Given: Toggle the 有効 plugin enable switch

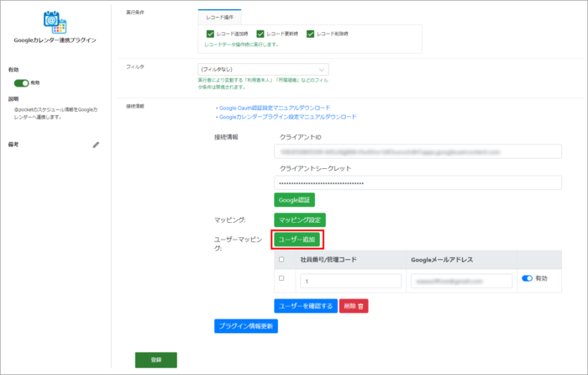Looking at the screenshot, I should (x=21, y=83).
